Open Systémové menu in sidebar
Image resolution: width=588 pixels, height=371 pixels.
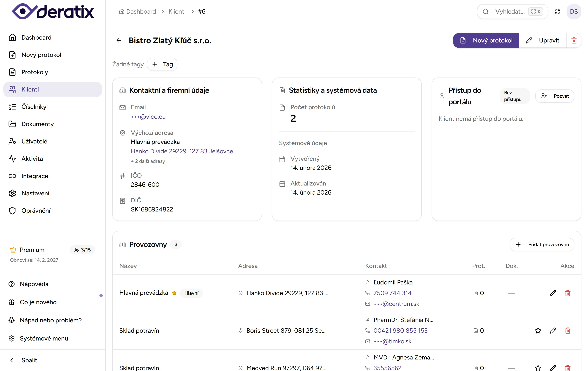tap(44, 338)
